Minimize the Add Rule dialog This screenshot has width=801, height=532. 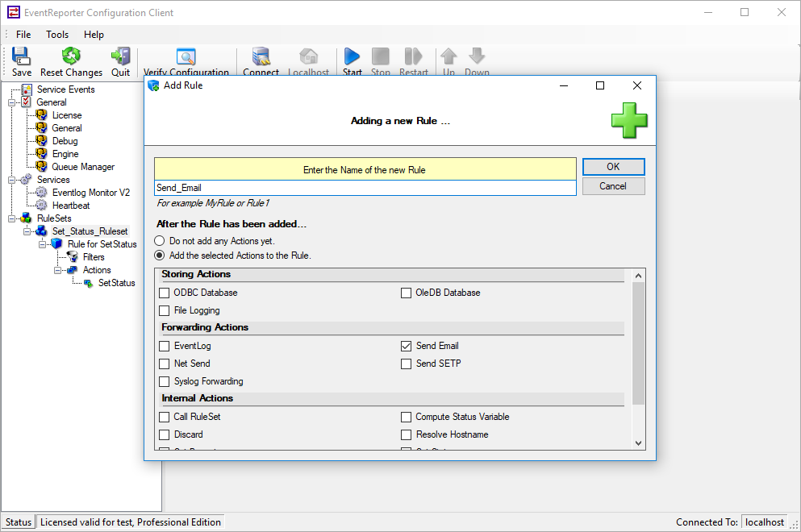tap(564, 85)
